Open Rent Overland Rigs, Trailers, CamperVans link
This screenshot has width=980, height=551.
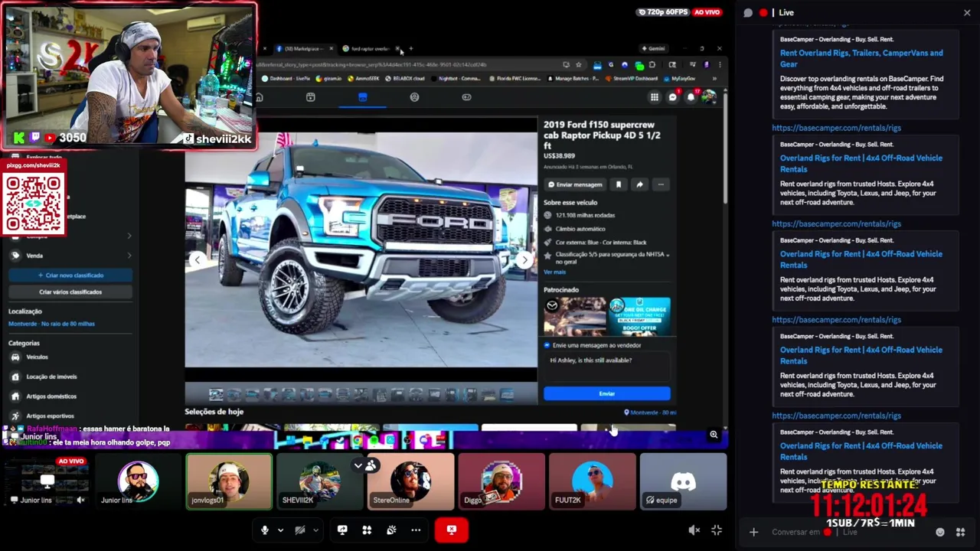861,58
